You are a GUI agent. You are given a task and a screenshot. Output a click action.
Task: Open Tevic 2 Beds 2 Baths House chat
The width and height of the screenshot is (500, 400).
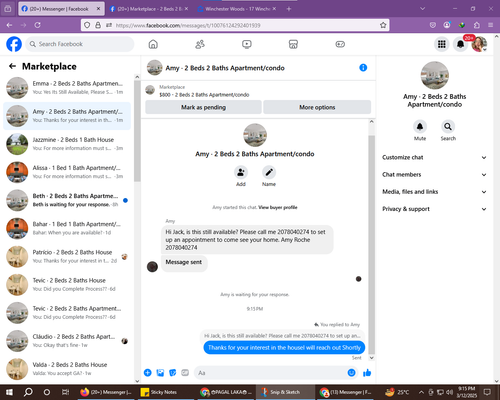point(67,285)
